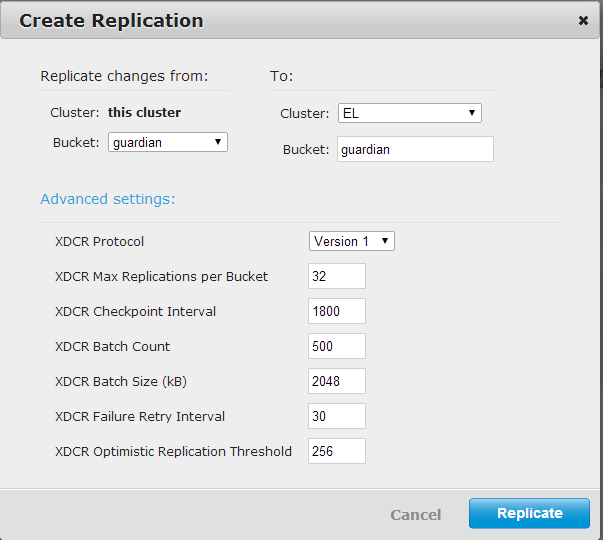Viewport: 603px width, 540px height.
Task: Click the XDCR Batch Size (kB) field
Action: 337,381
